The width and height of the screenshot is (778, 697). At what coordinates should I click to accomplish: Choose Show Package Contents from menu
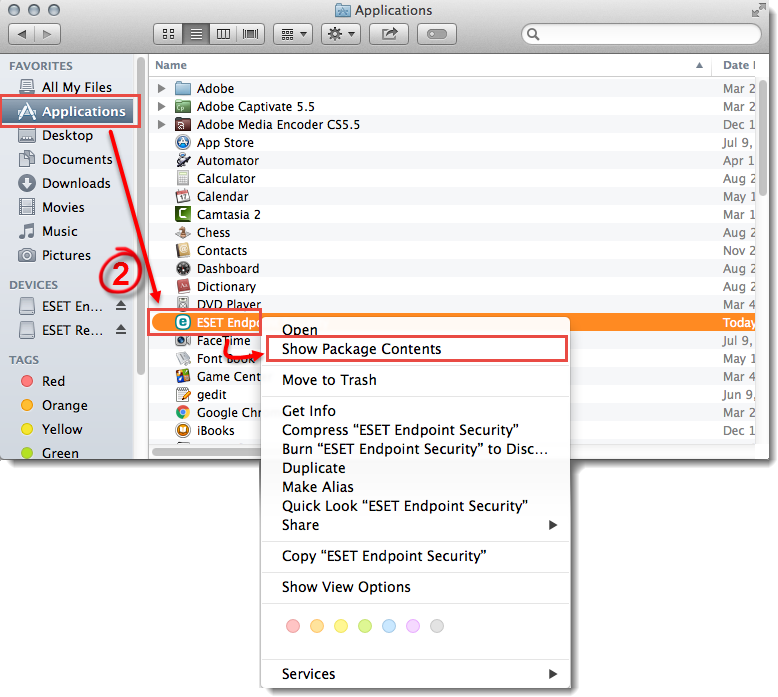pos(361,349)
